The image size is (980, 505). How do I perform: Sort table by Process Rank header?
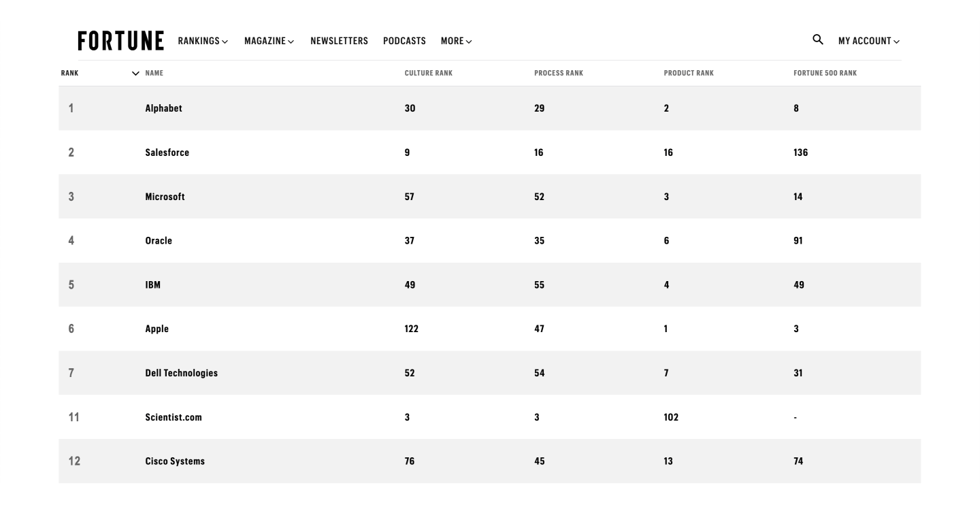(559, 74)
